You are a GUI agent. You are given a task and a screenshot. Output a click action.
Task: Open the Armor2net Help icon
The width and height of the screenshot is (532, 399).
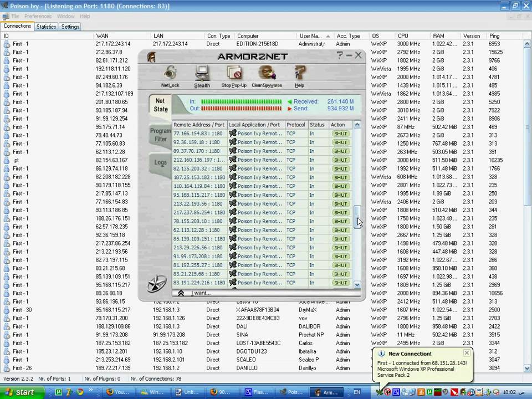(299, 74)
